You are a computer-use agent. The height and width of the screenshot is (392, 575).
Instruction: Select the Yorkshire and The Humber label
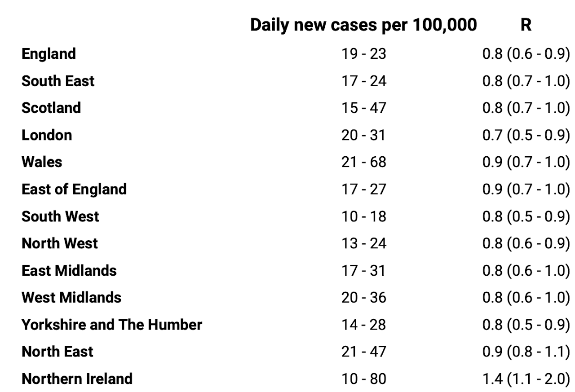point(112,324)
